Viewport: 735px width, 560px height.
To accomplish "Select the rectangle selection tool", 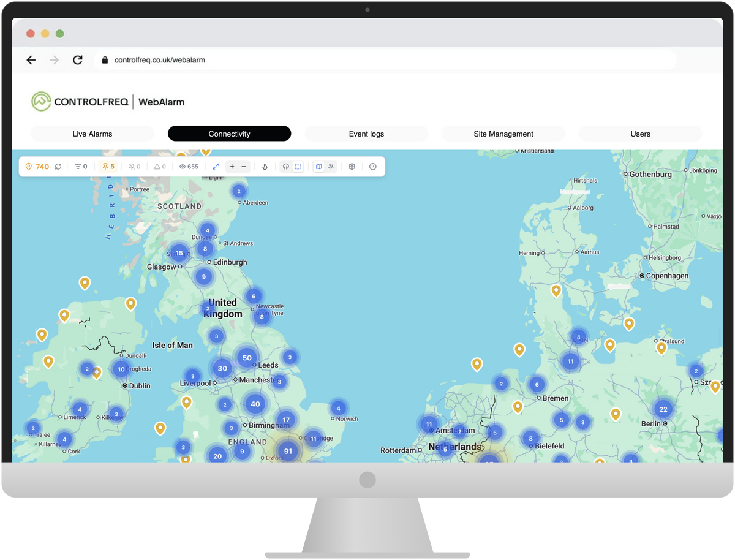I will click(x=298, y=167).
